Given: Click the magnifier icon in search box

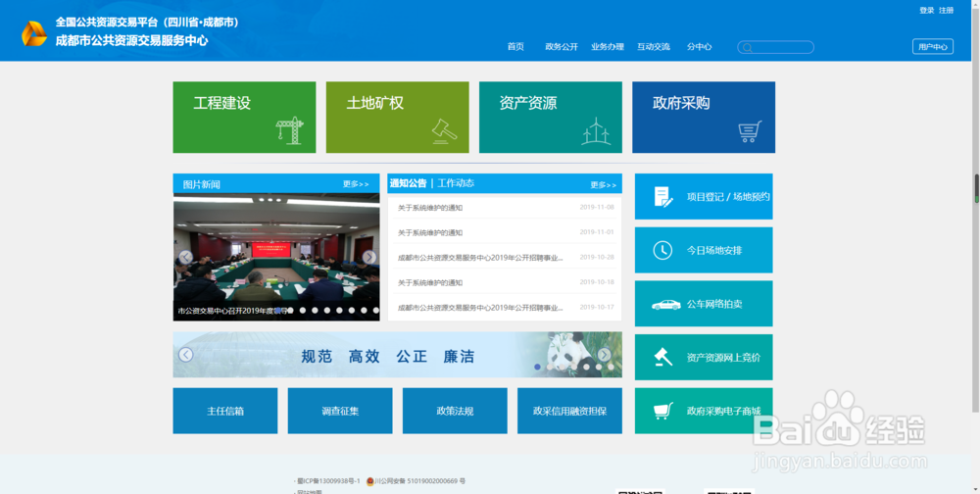Looking at the screenshot, I should pos(746,47).
